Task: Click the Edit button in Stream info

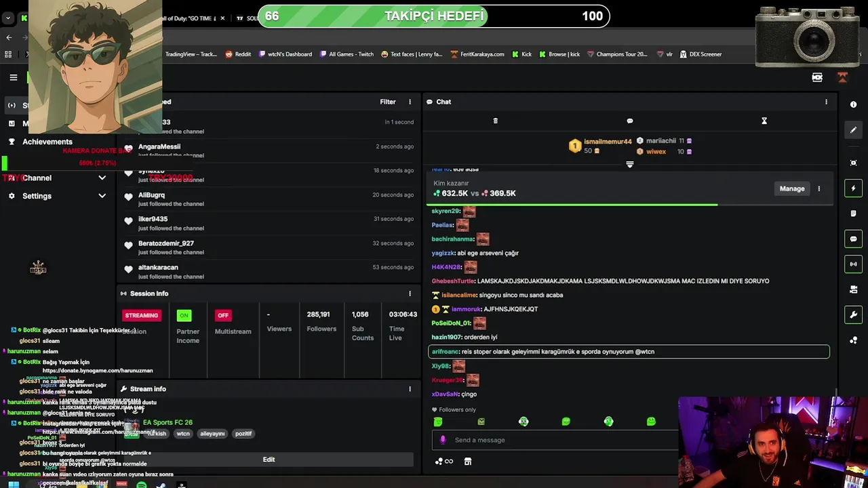Action: click(269, 460)
